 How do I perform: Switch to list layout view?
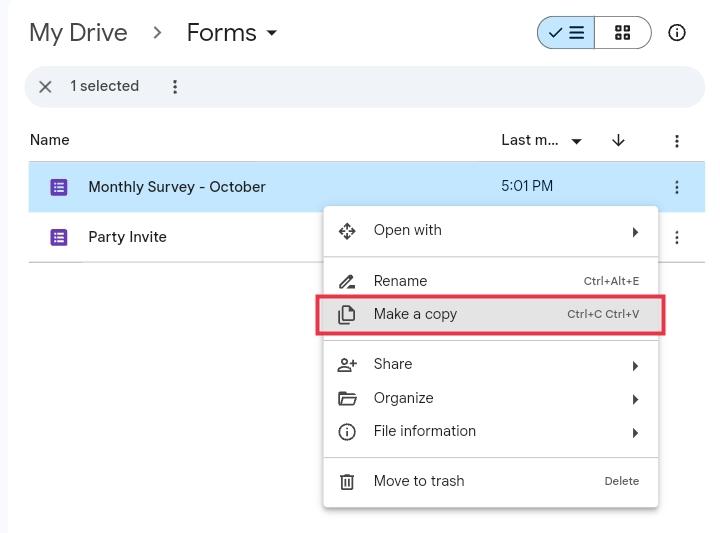tap(566, 33)
